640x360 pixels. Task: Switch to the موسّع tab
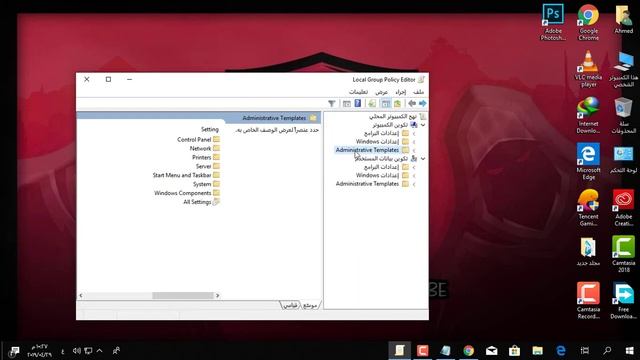[310, 305]
